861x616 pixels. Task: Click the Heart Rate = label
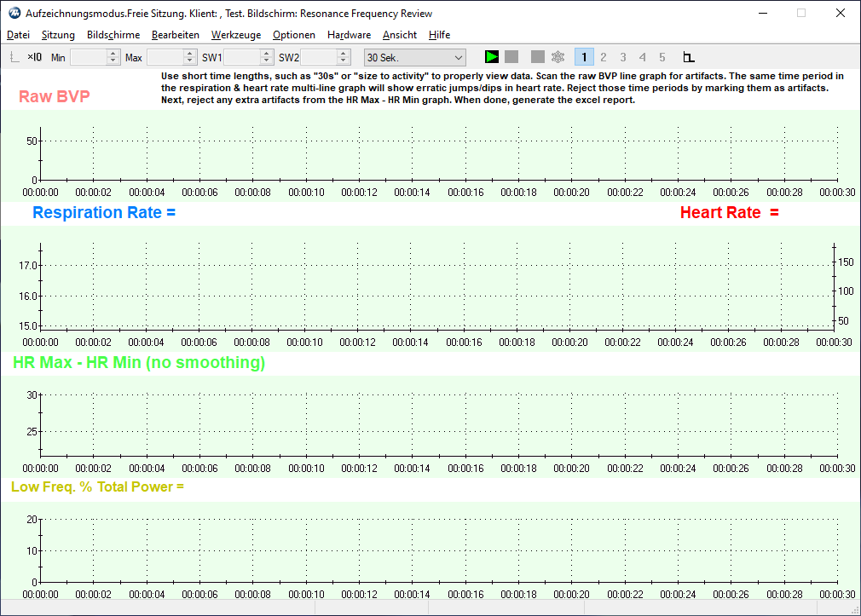click(729, 212)
